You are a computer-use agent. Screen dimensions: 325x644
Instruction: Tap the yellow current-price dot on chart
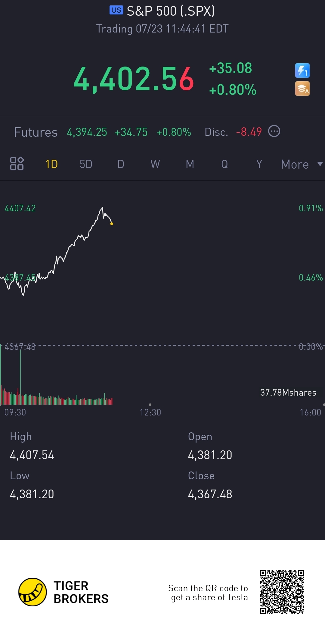click(x=112, y=224)
